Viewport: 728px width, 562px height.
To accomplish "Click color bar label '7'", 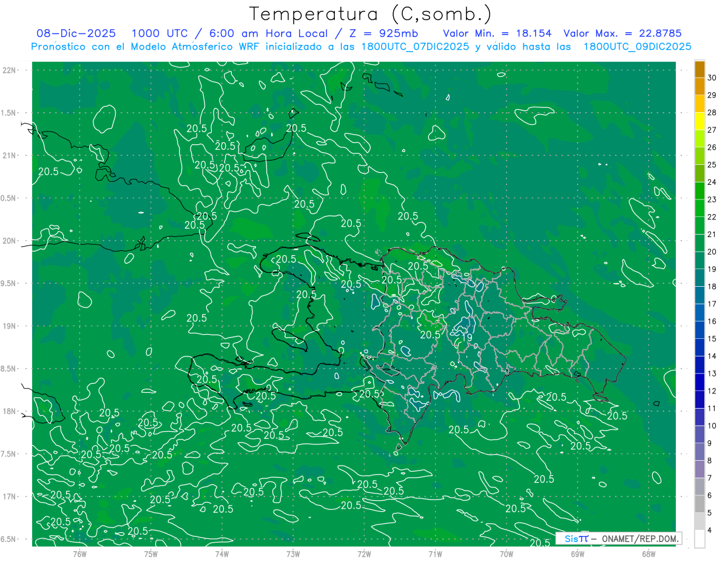I will tap(710, 478).
